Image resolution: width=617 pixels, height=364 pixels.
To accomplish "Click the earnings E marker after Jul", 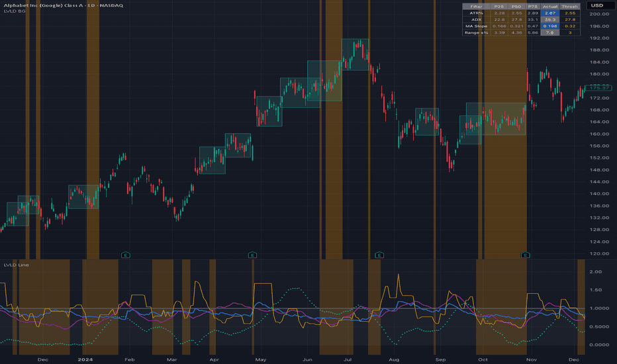I will pyautogui.click(x=379, y=255).
